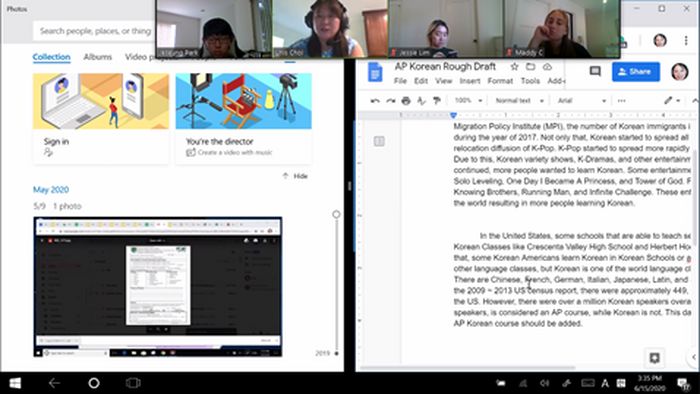Open the Normal text style dropdown
The image size is (700, 394).
[x=519, y=101]
